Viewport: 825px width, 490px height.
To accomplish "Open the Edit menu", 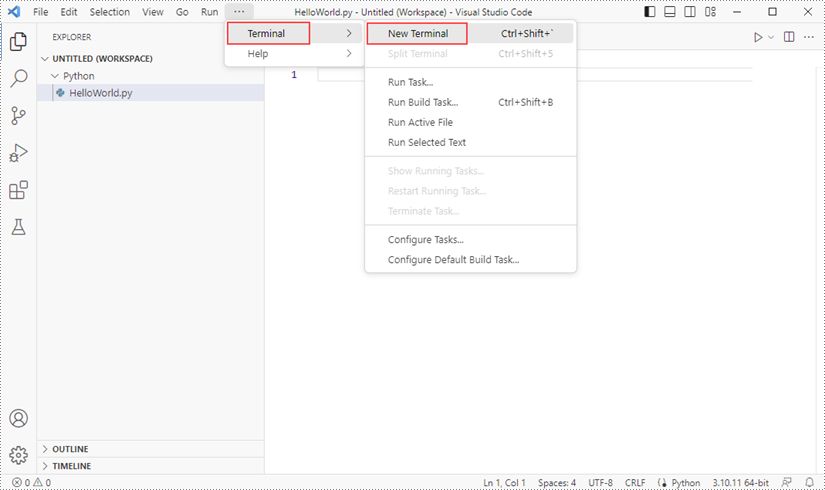I will click(68, 12).
